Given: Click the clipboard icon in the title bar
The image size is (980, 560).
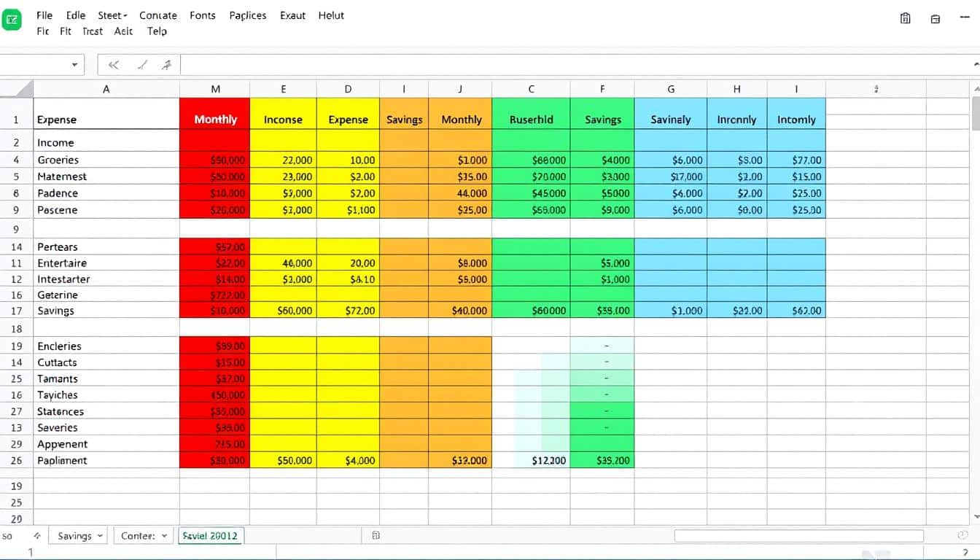Looking at the screenshot, I should pyautogui.click(x=905, y=18).
